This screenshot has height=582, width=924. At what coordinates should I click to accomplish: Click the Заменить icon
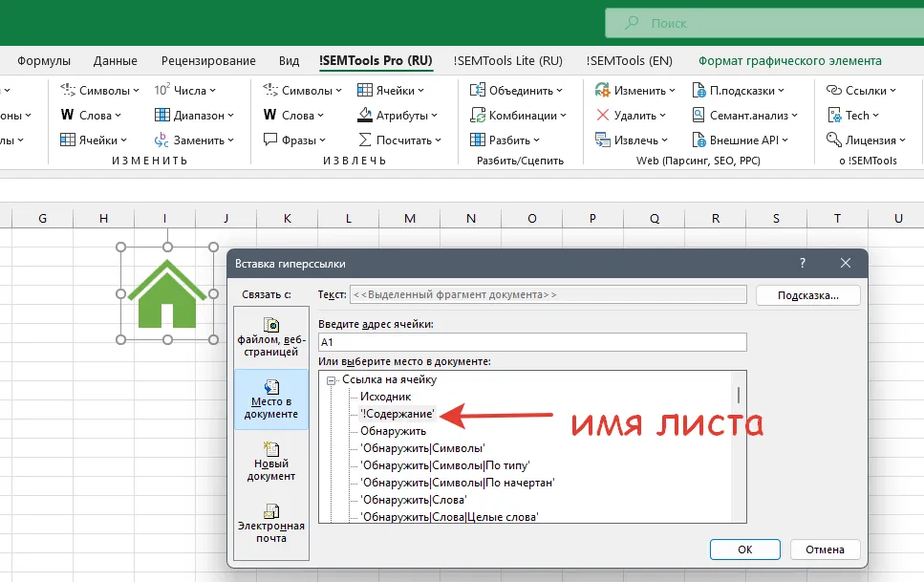161,140
